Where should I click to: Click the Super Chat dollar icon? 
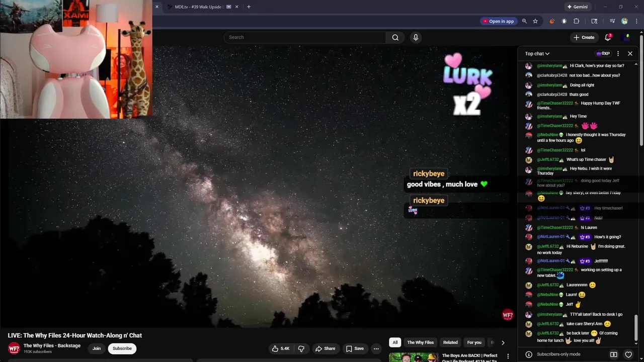(x=614, y=354)
